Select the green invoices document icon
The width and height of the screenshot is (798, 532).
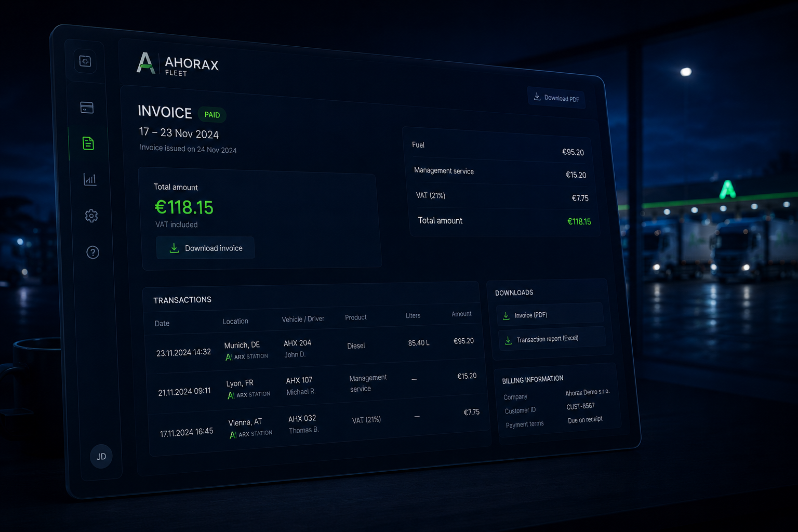88,143
